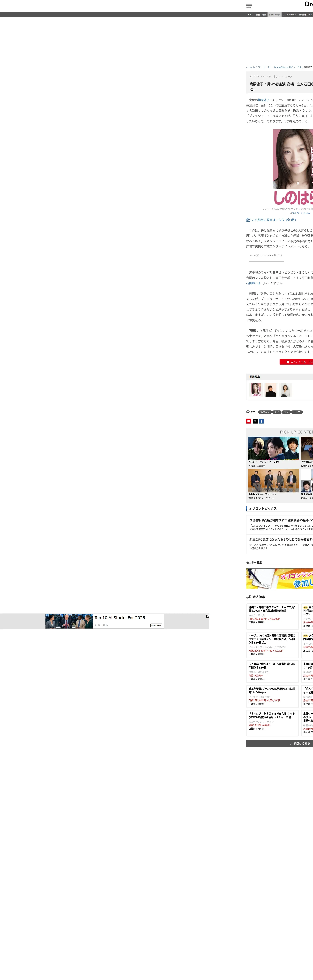The image size is (313, 980).
Task: Switch to アニメ&ゲーム tab
Action: [289, 15]
